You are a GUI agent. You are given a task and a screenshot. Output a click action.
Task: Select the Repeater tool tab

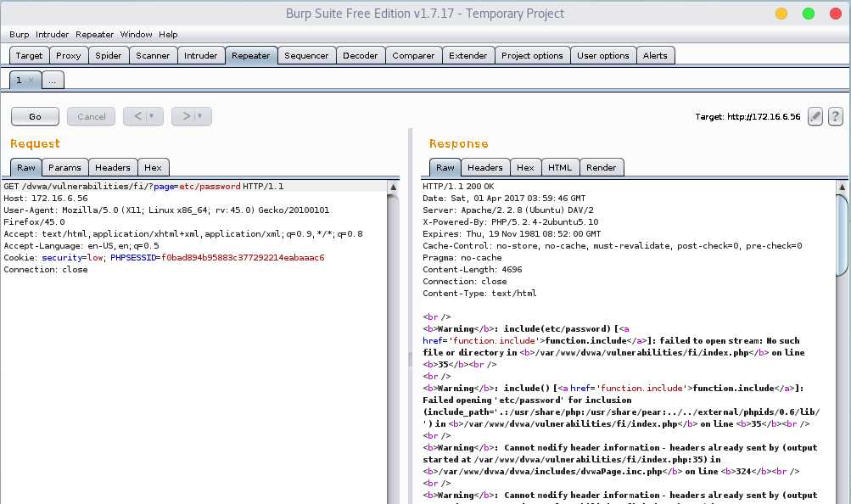(x=251, y=55)
